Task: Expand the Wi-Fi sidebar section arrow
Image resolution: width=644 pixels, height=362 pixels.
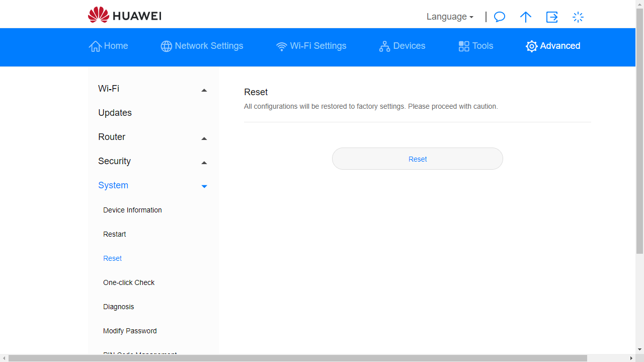Action: pyautogui.click(x=204, y=90)
